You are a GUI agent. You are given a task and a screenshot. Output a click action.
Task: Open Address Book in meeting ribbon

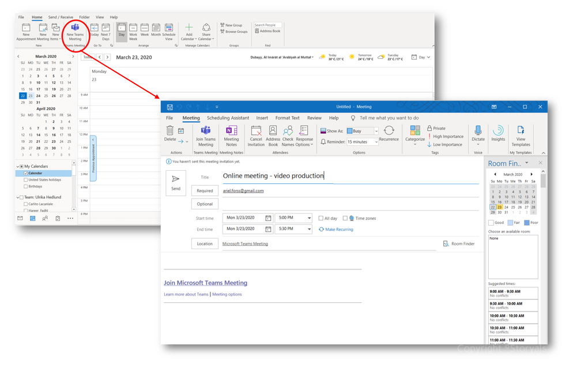click(x=273, y=136)
